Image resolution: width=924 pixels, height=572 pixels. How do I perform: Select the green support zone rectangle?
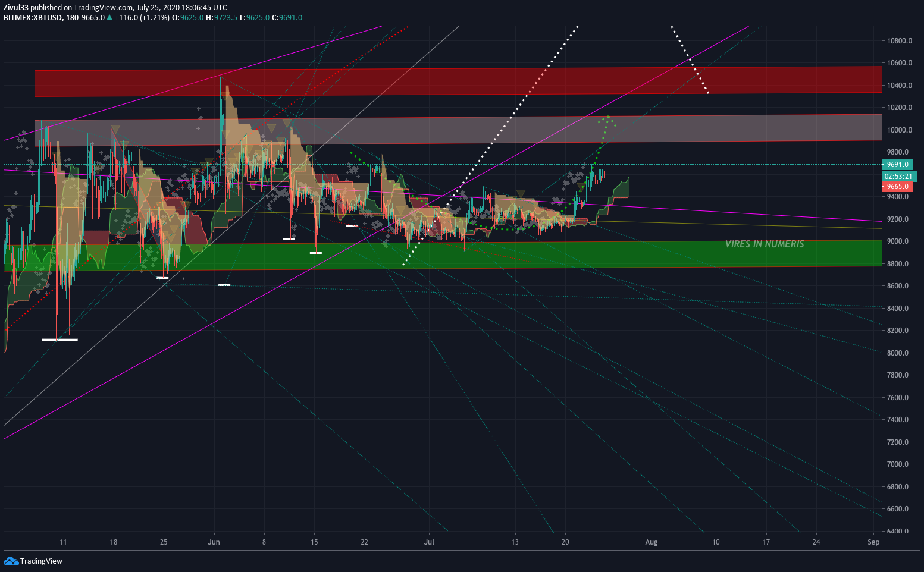click(443, 254)
